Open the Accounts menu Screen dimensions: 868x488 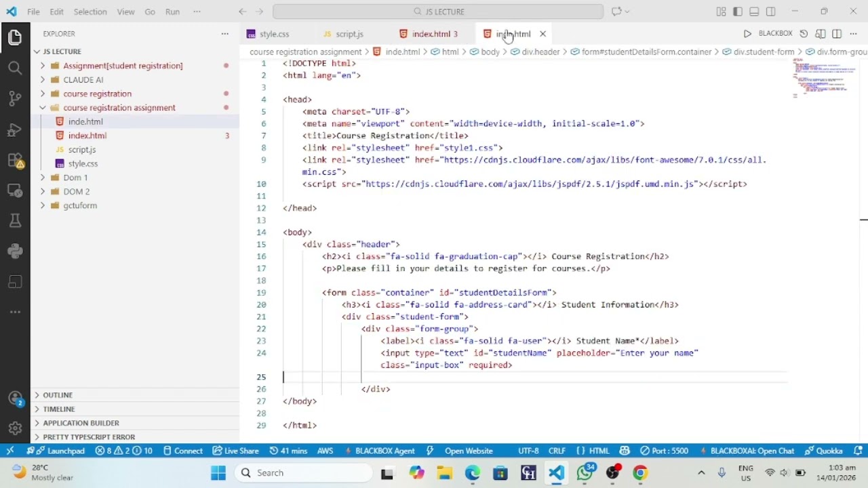pyautogui.click(x=15, y=399)
